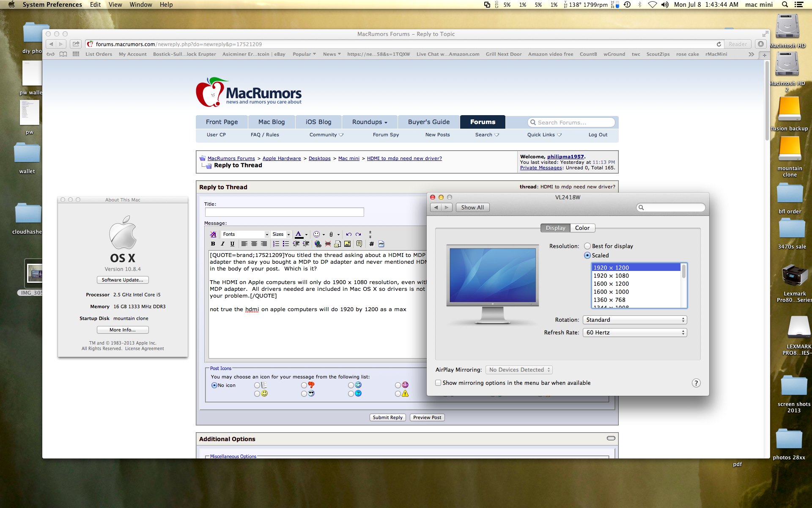Screen dimensions: 812x508
Task: Select Best for display resolution option
Action: [587, 246]
